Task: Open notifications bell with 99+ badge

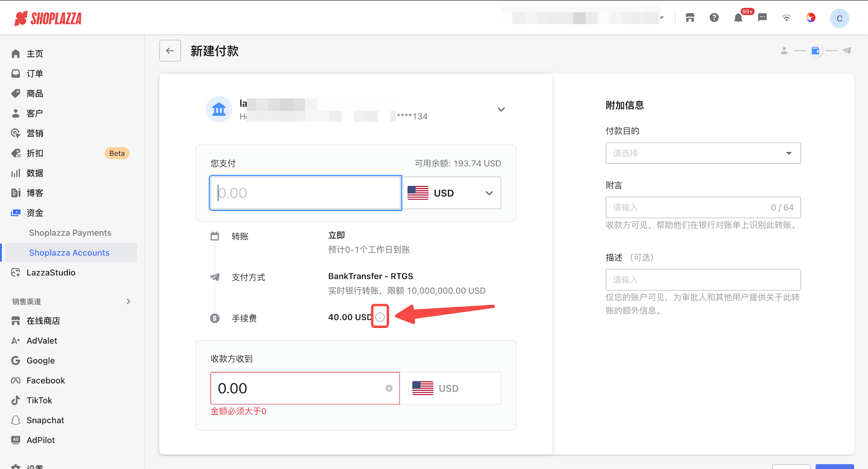Action: pyautogui.click(x=738, y=17)
